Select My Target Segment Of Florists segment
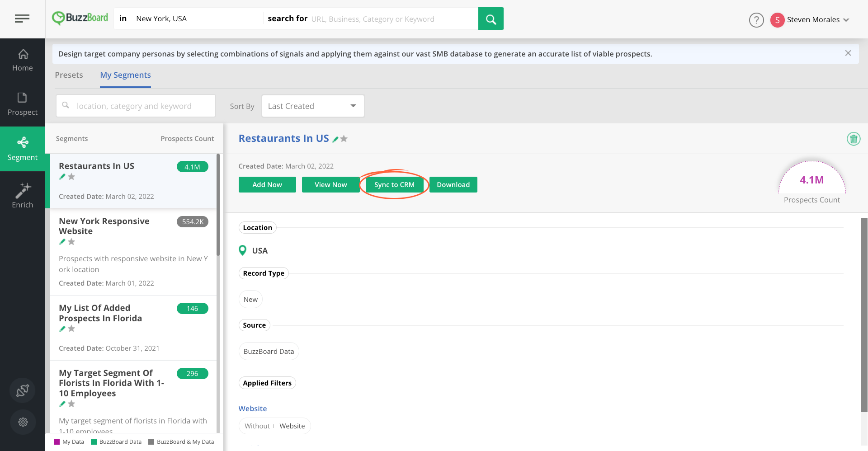This screenshot has height=451, width=868. 133,398
